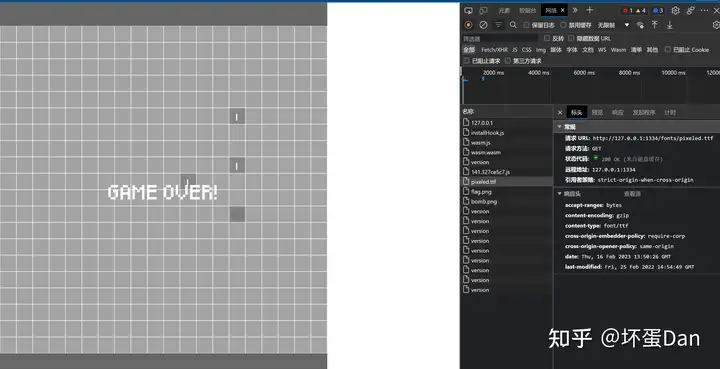This screenshot has width=720, height=369.
Task: Open the three-dot customize menu
Action: [x=704, y=10]
